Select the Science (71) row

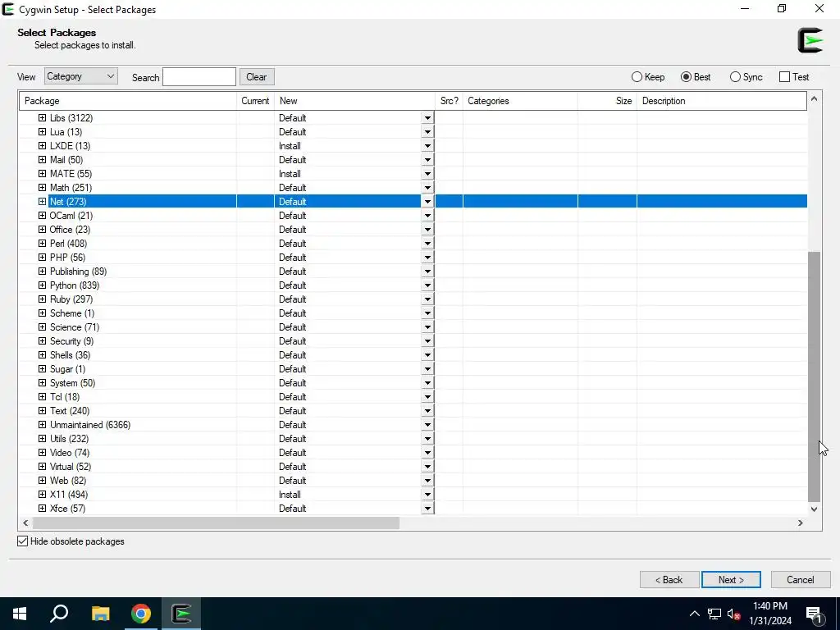(x=413, y=326)
